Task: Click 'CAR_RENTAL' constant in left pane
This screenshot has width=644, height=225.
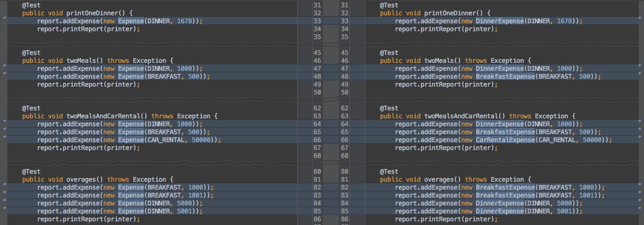Action: pyautogui.click(x=166, y=139)
